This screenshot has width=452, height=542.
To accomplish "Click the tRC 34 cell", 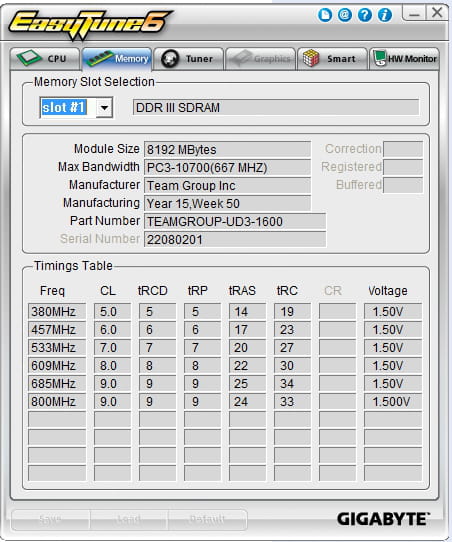I will [292, 383].
